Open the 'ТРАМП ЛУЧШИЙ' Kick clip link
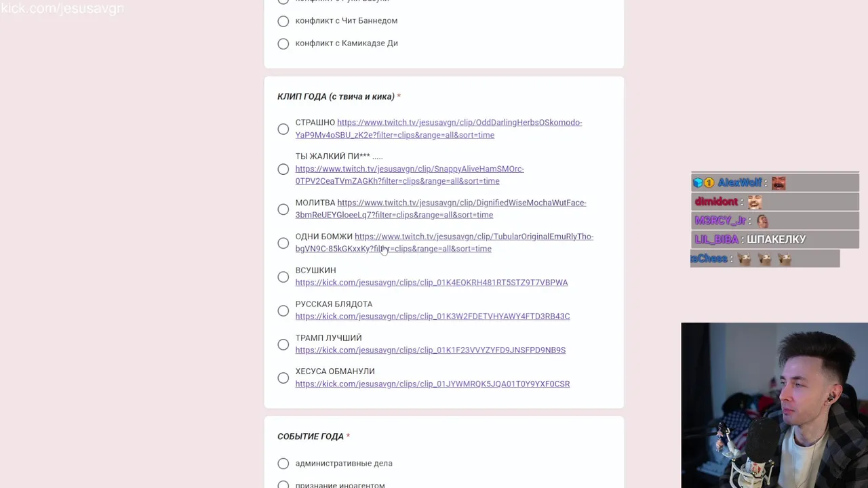 (x=430, y=350)
